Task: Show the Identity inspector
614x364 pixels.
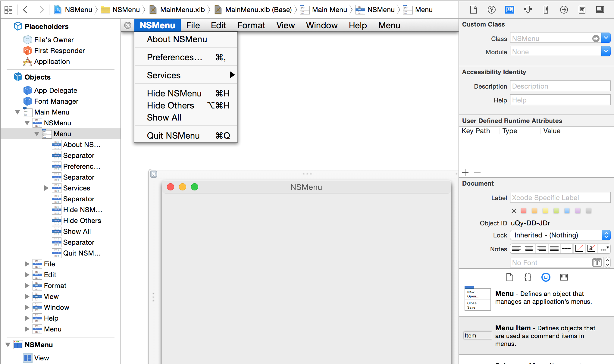Action: [x=509, y=10]
